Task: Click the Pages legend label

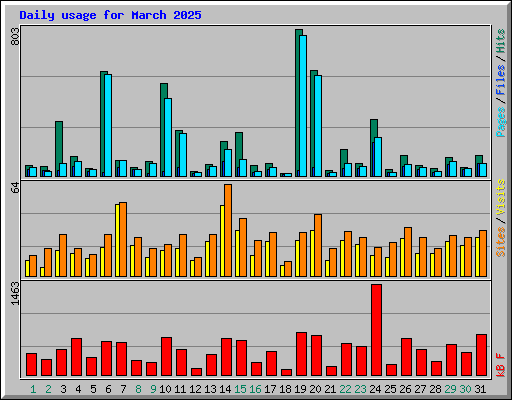Action: point(501,122)
